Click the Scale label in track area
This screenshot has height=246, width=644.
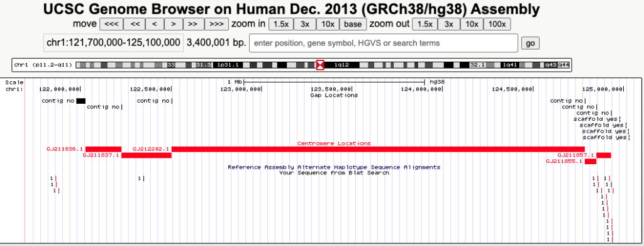point(14,82)
